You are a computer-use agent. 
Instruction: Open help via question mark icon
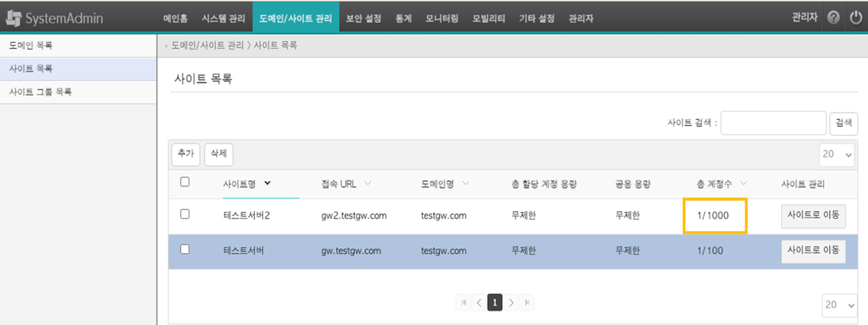[x=834, y=18]
